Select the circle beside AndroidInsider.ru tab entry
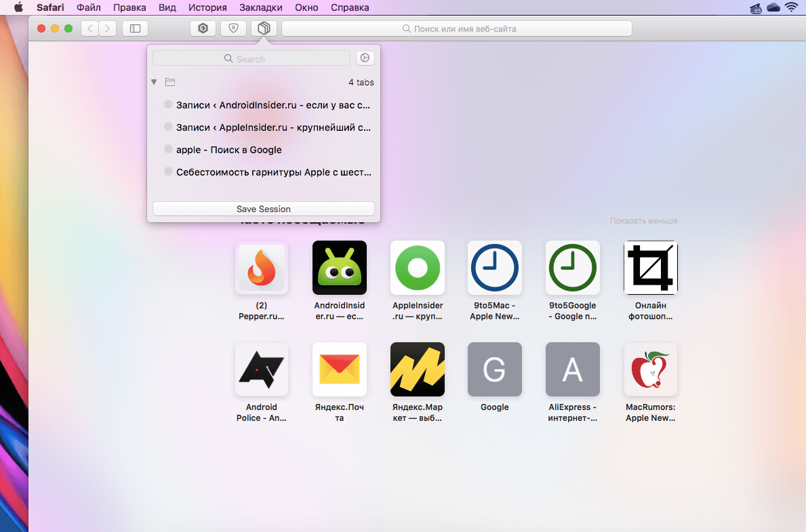Screen dimensions: 806x532 [168, 105]
